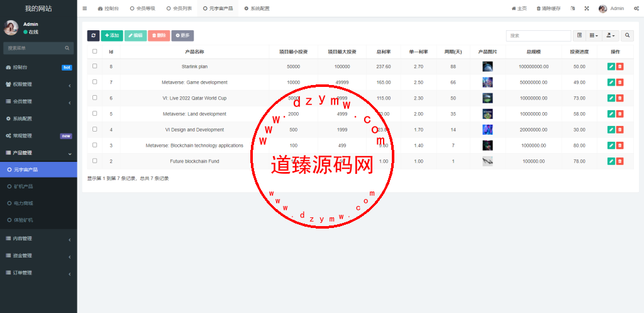Delete VI Design and Development row
This screenshot has width=644, height=313.
click(619, 130)
